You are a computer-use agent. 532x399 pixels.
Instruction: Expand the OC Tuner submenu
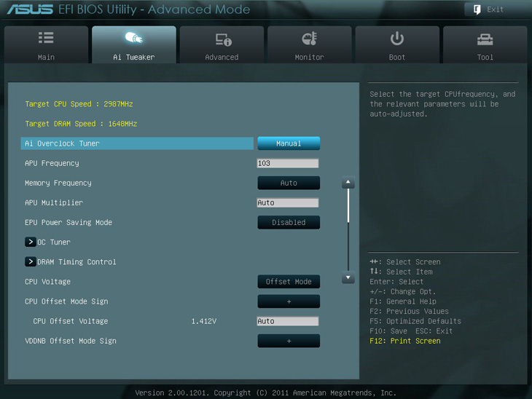31,242
